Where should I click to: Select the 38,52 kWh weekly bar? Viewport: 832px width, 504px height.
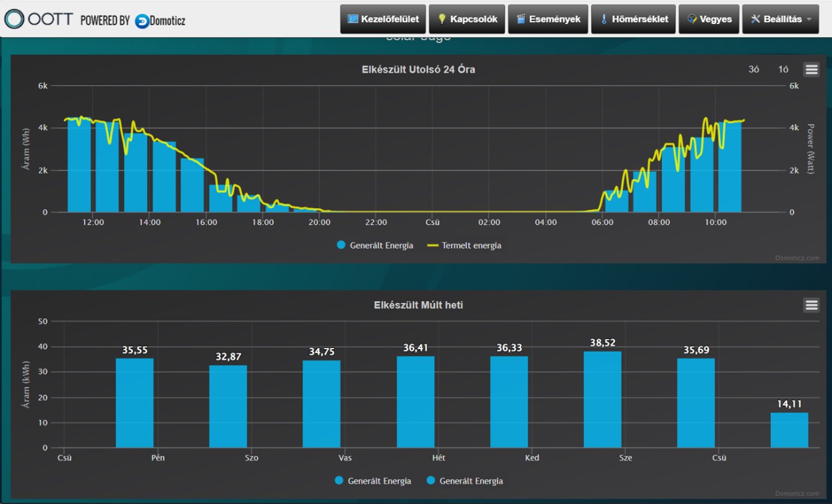click(602, 399)
